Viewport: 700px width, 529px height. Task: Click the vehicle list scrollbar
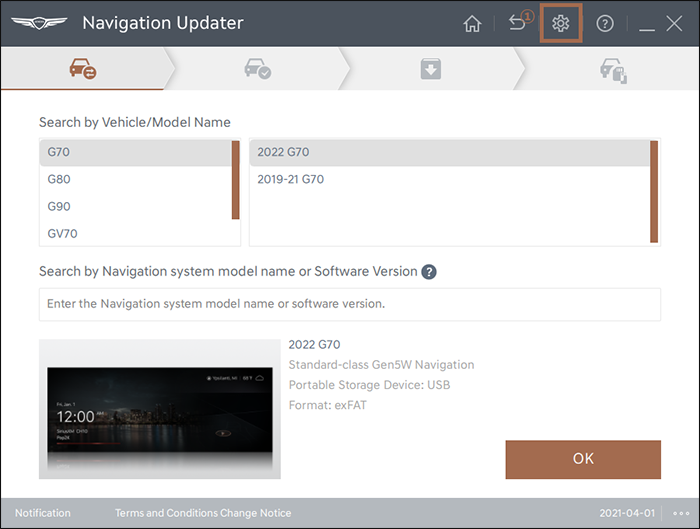click(236, 180)
